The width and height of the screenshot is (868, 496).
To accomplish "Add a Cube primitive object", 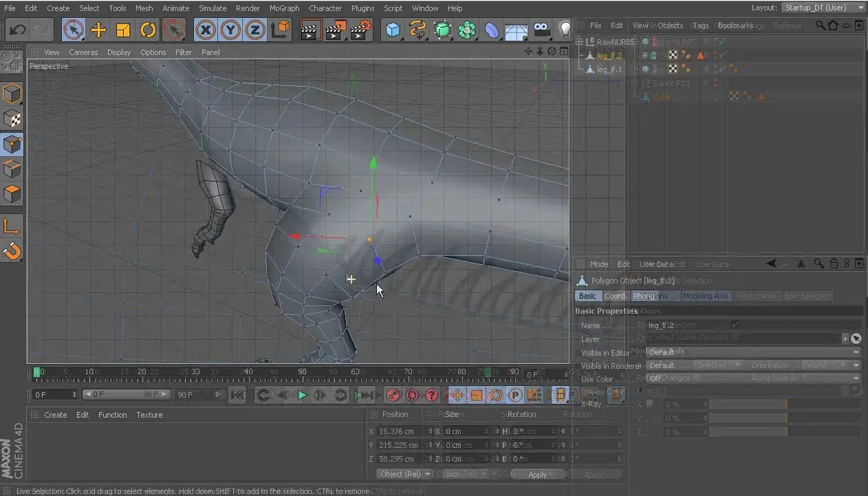I will [x=393, y=30].
